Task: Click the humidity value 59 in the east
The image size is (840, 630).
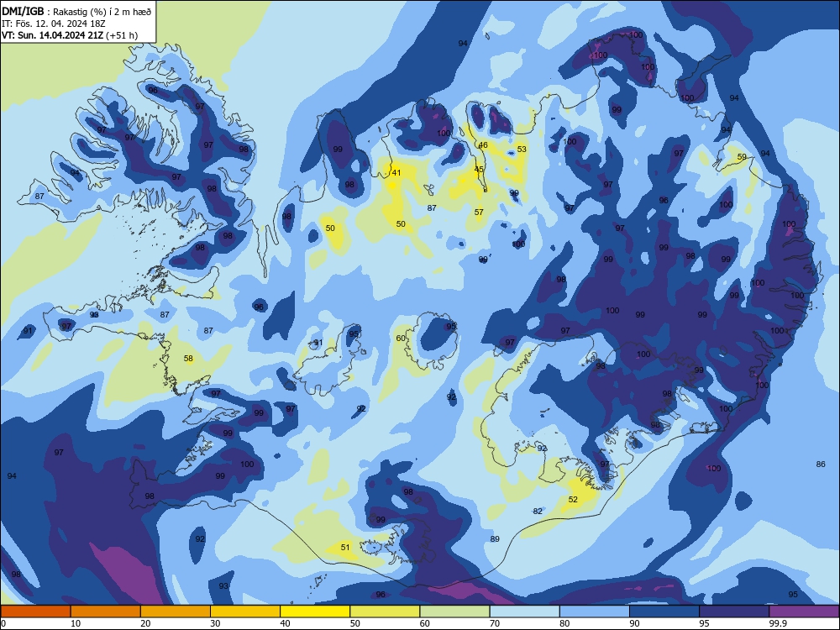Action: [742, 157]
